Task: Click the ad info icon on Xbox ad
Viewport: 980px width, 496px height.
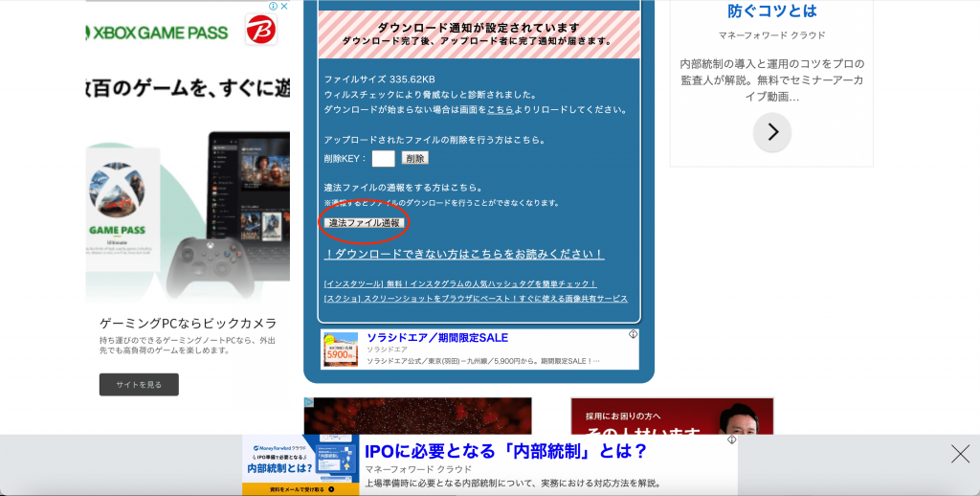Action: [x=273, y=6]
